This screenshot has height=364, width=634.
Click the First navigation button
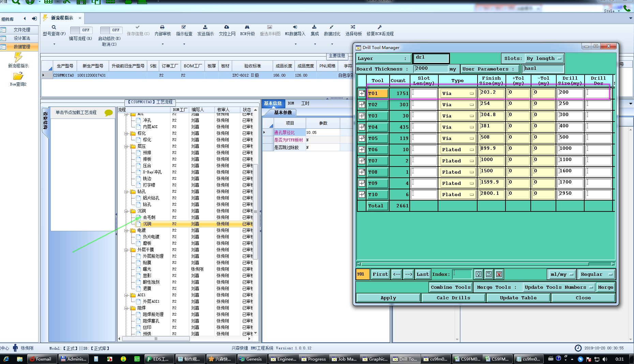coord(380,274)
